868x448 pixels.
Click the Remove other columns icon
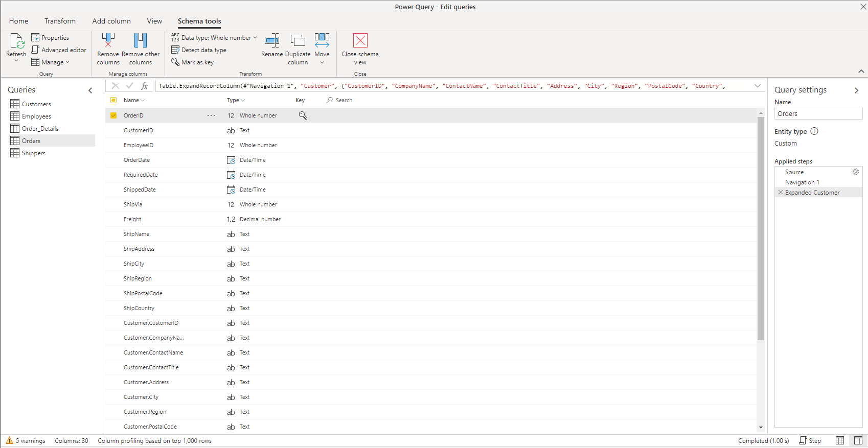pyautogui.click(x=141, y=41)
